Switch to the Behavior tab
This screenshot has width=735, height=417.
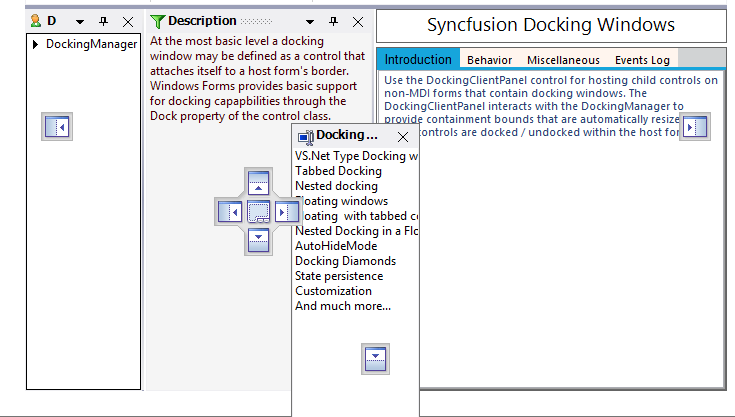[489, 60]
